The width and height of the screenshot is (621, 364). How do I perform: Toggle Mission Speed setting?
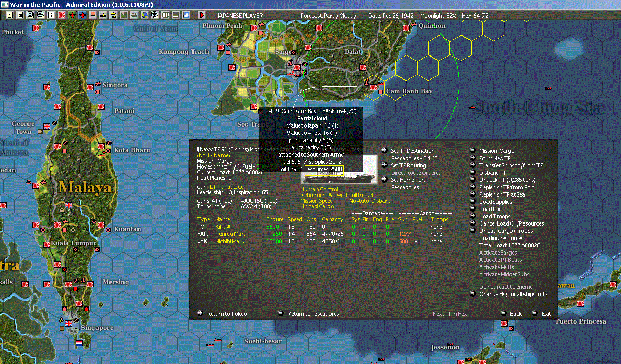click(317, 201)
